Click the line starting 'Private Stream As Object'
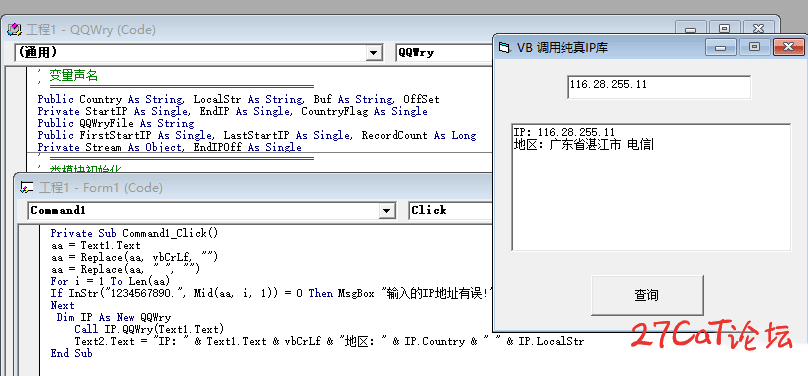The height and width of the screenshot is (376, 808). pos(170,147)
